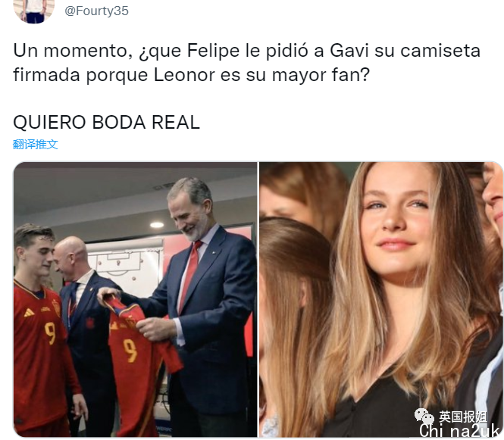Viewport: 504px width, 440px height.
Task: Open the left locker room photo
Action: tap(136, 299)
